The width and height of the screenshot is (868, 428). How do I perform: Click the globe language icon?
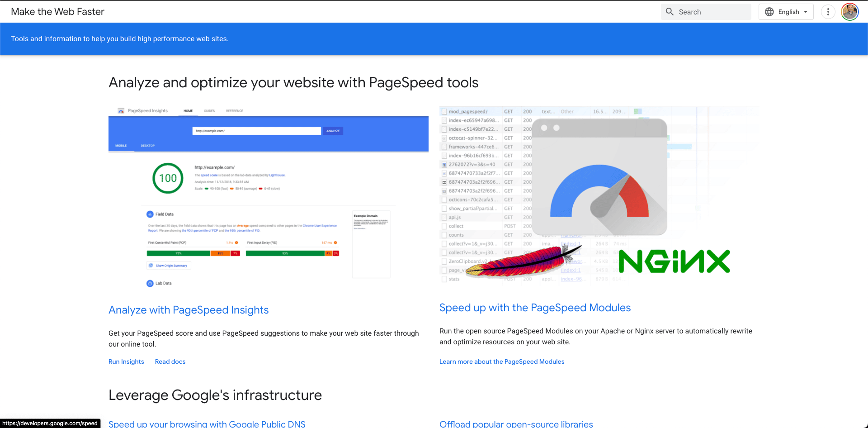[769, 12]
